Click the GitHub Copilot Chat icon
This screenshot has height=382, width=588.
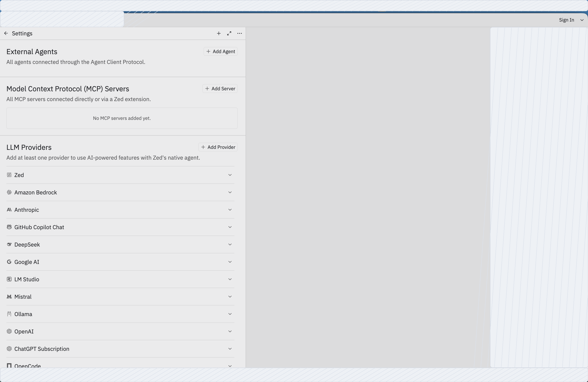(x=9, y=227)
